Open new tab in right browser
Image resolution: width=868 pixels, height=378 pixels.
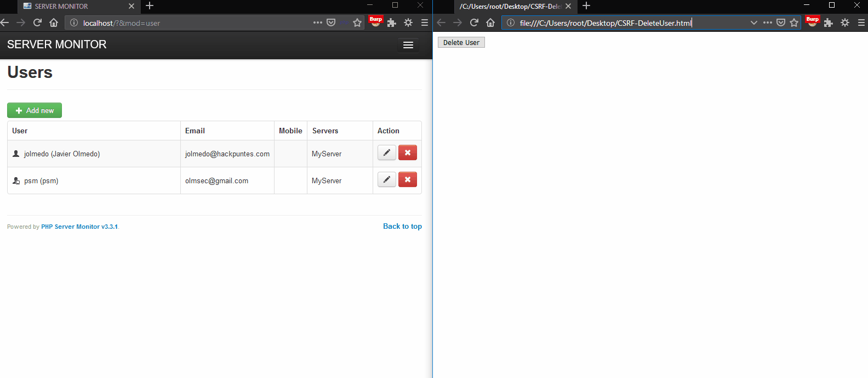pyautogui.click(x=586, y=5)
